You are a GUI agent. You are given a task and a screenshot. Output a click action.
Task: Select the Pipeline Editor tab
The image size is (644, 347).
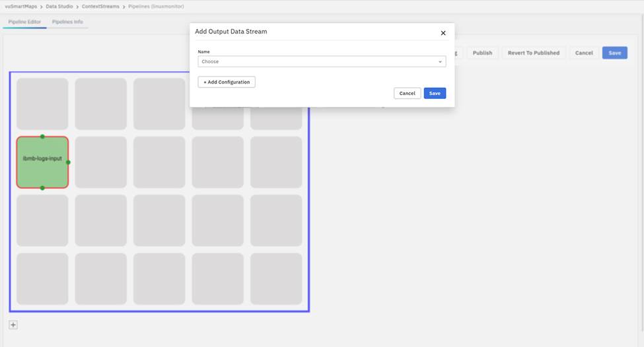coord(24,22)
